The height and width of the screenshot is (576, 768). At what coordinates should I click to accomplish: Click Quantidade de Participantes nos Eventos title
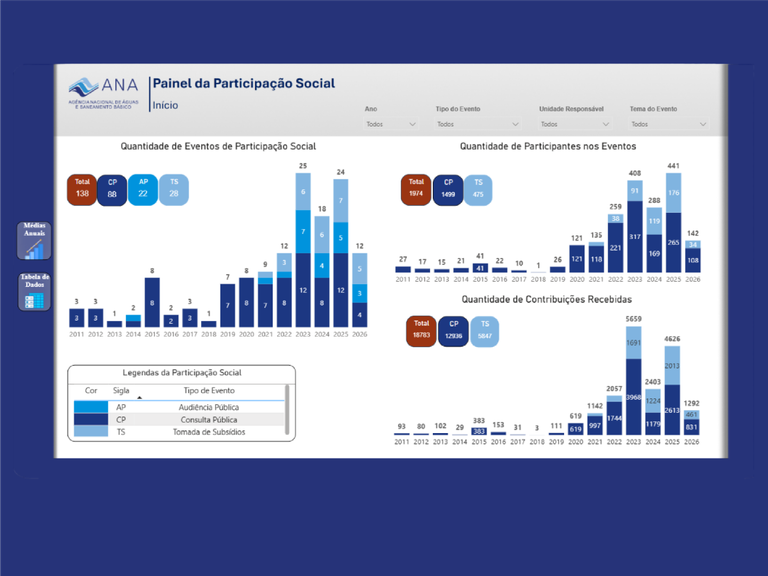(548, 146)
